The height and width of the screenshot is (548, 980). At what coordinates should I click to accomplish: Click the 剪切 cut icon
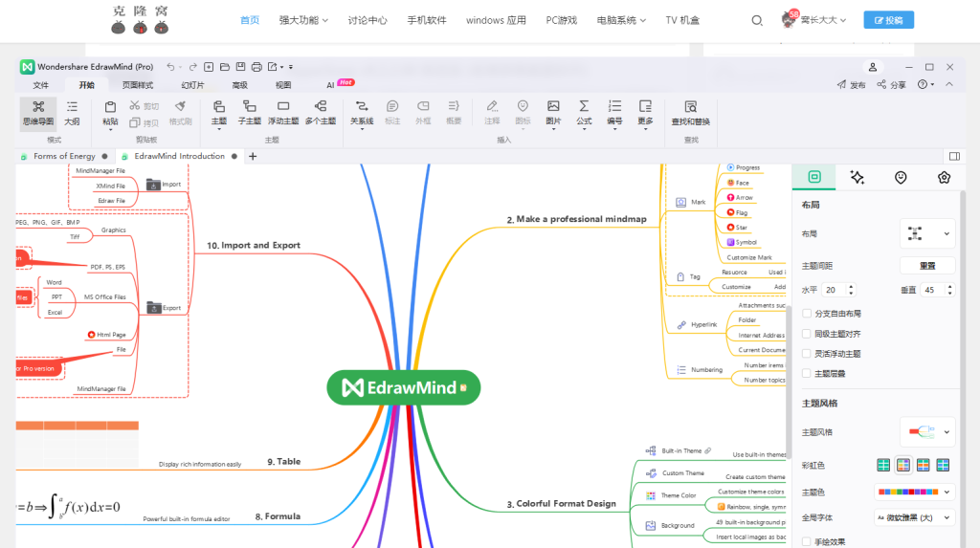click(x=145, y=106)
